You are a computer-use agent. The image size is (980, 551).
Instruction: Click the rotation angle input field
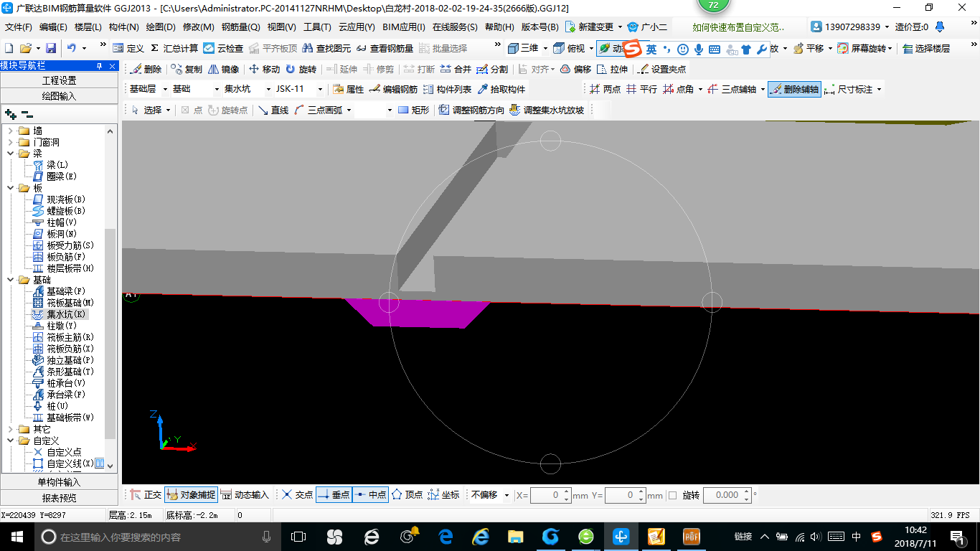click(x=727, y=495)
